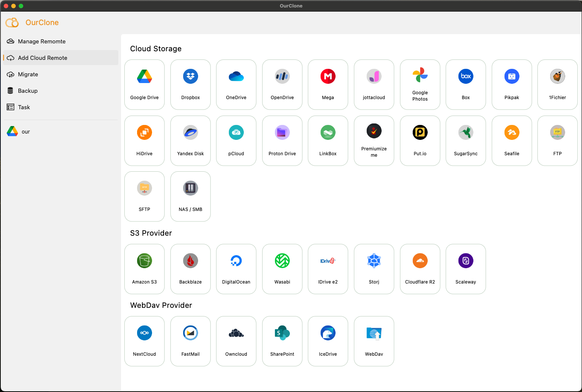The image size is (582, 392).
Task: Choose the NAS / SMB option
Action: coord(191,196)
